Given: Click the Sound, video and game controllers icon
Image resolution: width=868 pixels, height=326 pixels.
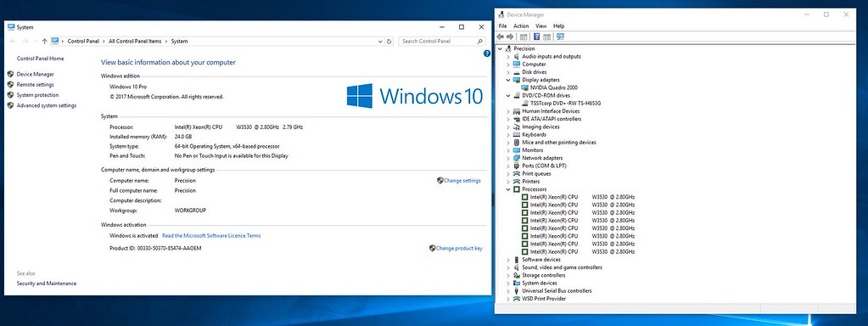Looking at the screenshot, I should [517, 267].
